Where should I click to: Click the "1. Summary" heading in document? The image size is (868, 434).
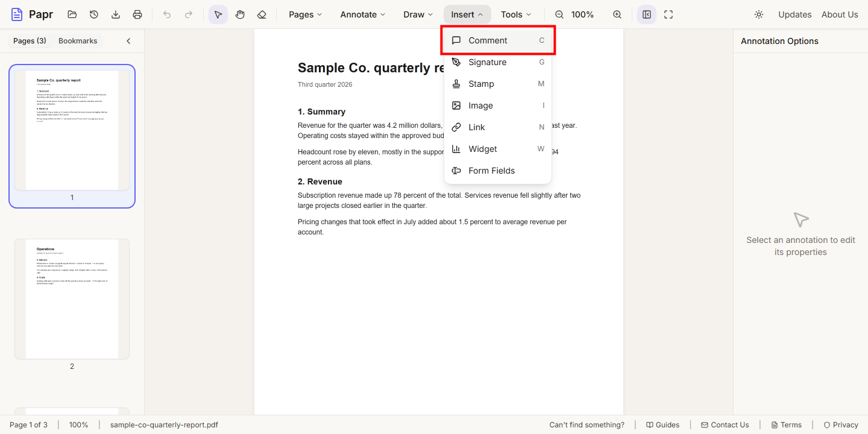(321, 112)
